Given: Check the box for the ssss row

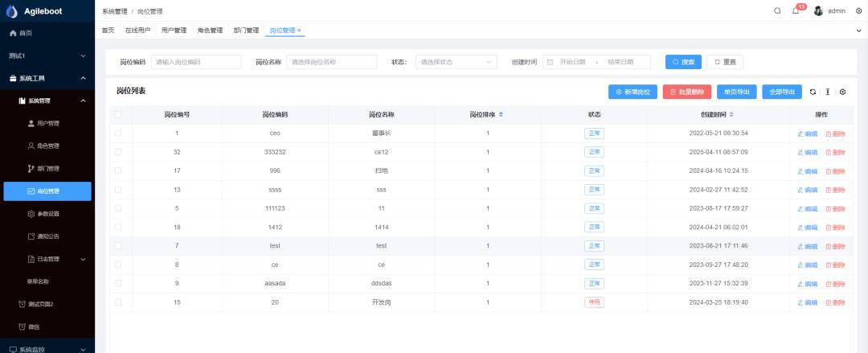Looking at the screenshot, I should (118, 190).
